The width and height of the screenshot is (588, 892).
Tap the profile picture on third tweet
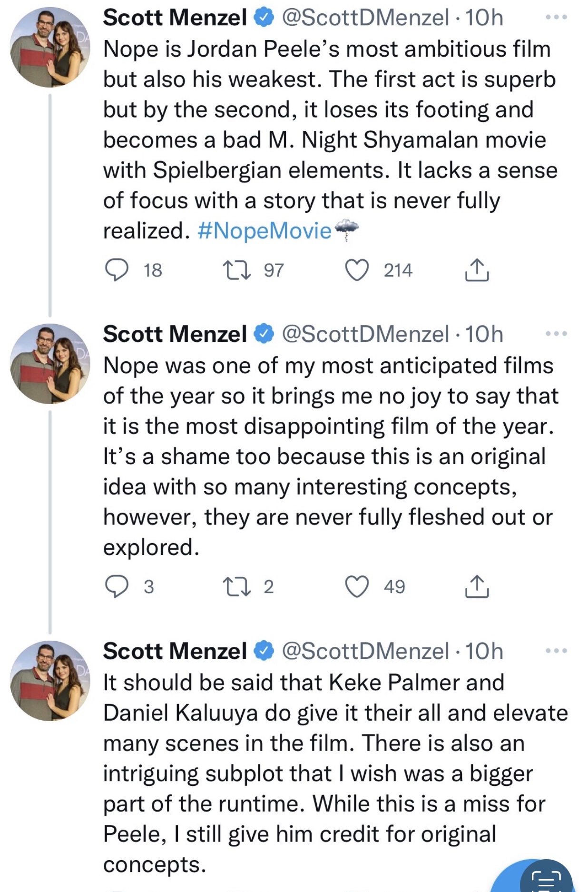pyautogui.click(x=50, y=681)
